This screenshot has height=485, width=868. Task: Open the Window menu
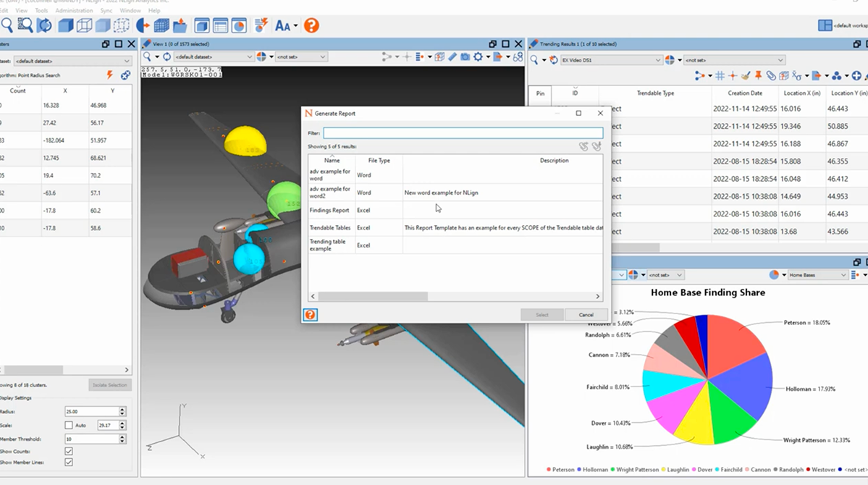pos(130,11)
